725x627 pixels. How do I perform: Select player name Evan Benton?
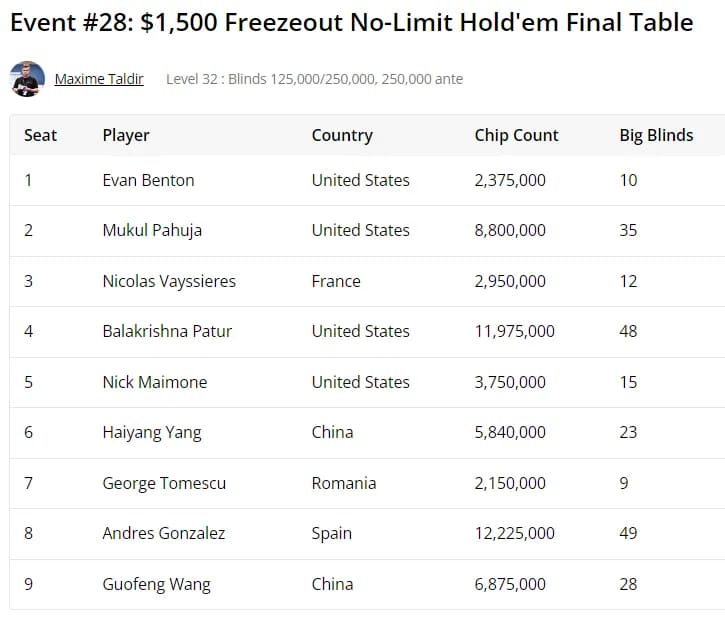[x=148, y=180]
